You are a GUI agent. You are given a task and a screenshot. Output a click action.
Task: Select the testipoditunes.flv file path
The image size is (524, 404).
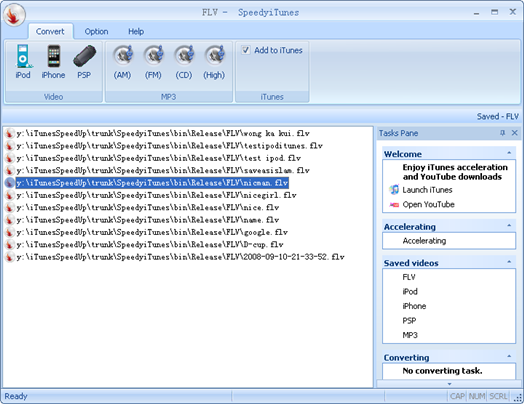[x=169, y=146]
